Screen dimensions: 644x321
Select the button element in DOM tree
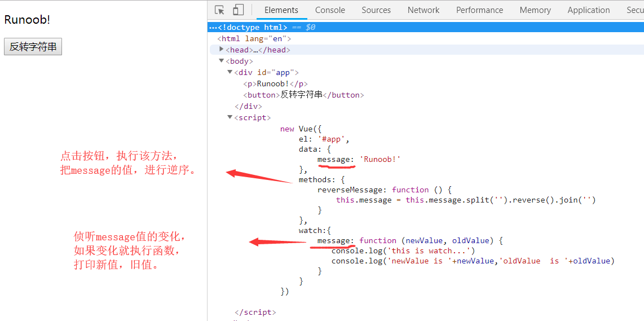tap(303, 95)
